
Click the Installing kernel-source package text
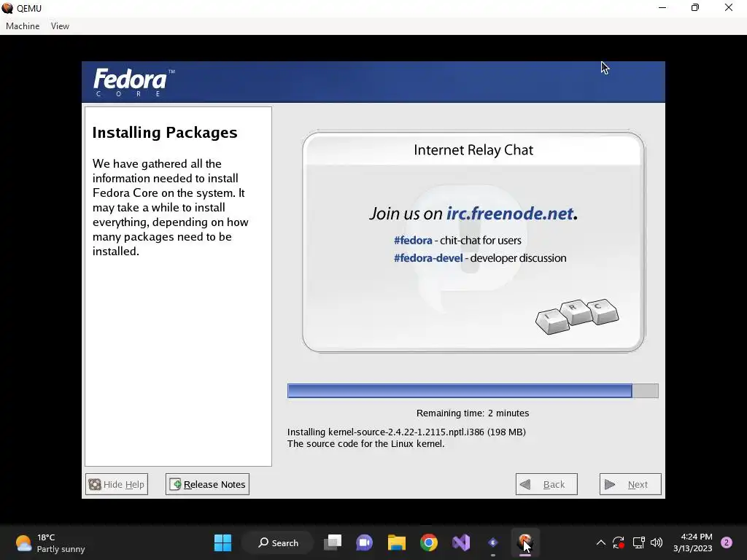tap(406, 432)
